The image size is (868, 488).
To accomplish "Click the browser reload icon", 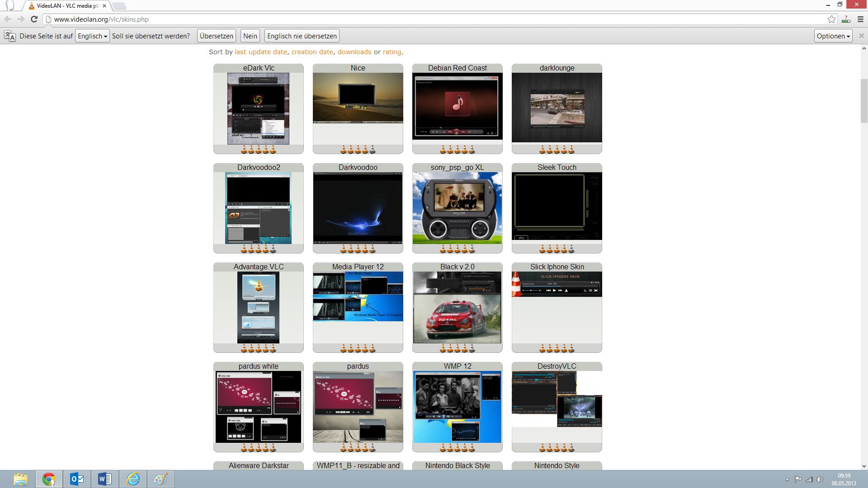I will tap(34, 19).
